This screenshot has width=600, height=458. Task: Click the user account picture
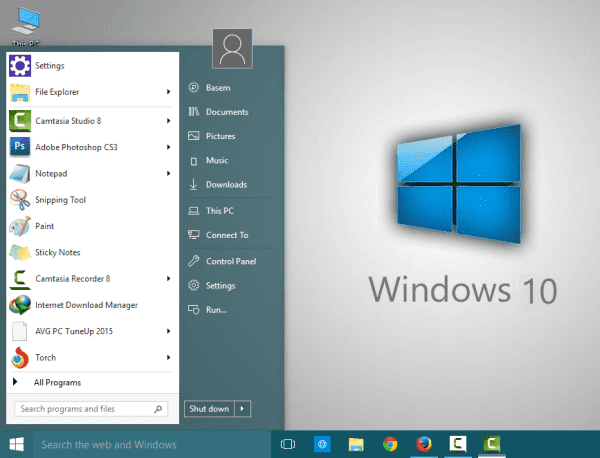(x=232, y=49)
